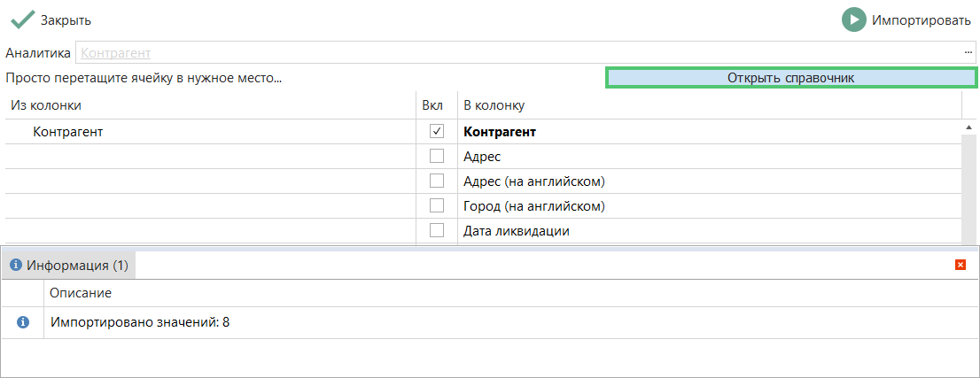Focus the Аналитика input field
Image resolution: width=980 pixels, height=378 pixels.
[x=518, y=53]
